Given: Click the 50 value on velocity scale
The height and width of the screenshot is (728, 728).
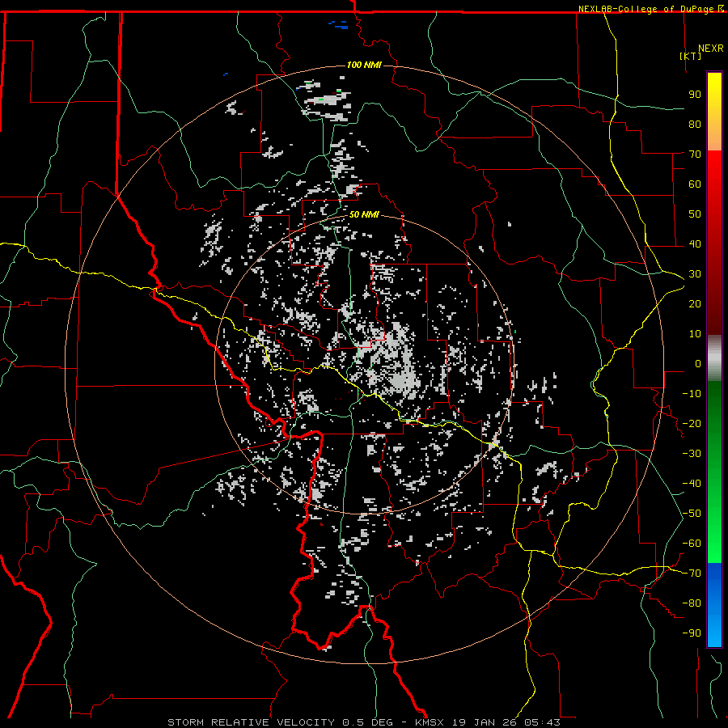Looking at the screenshot, I should (695, 214).
